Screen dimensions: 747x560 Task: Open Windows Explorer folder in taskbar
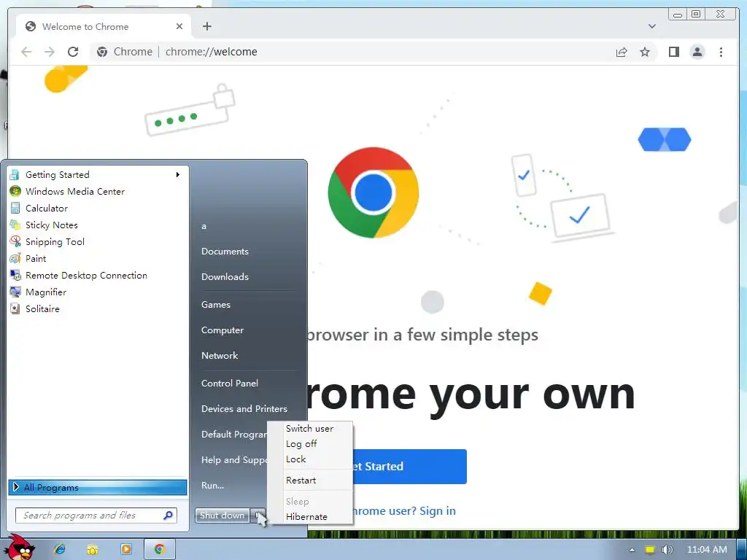[x=93, y=549]
